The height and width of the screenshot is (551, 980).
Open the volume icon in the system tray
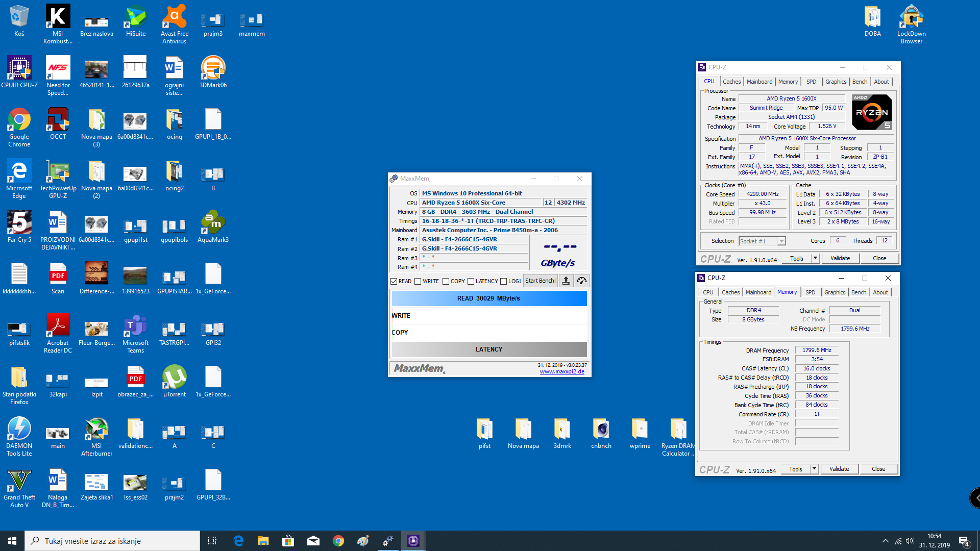tap(910, 541)
